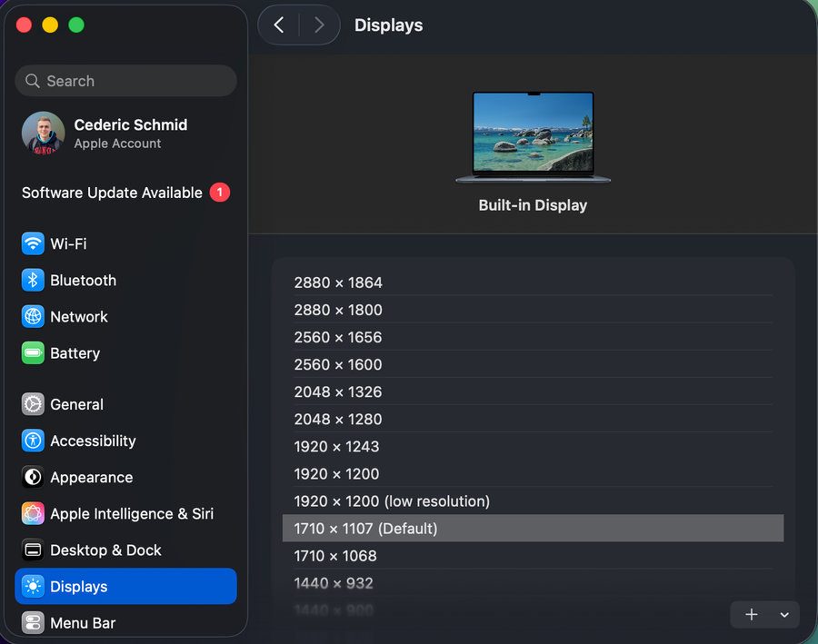Open the Network sidebar item
Image resolution: width=818 pixels, height=644 pixels.
(125, 316)
